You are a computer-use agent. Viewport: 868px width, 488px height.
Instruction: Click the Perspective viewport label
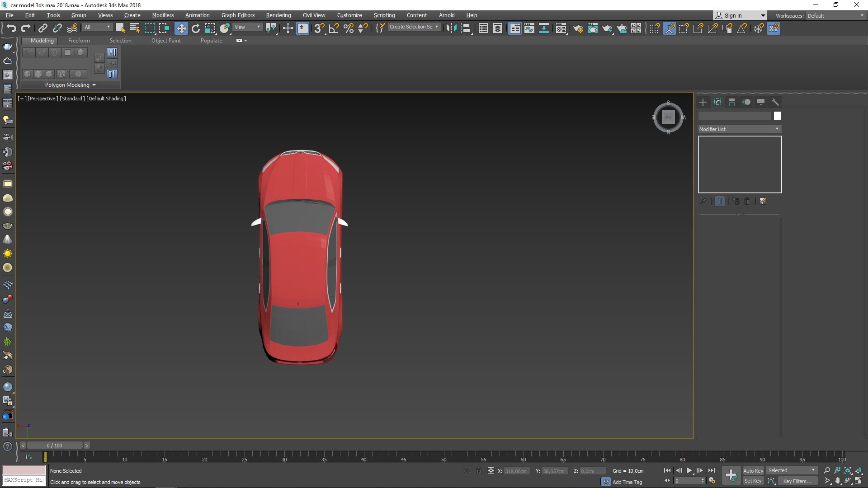click(42, 99)
